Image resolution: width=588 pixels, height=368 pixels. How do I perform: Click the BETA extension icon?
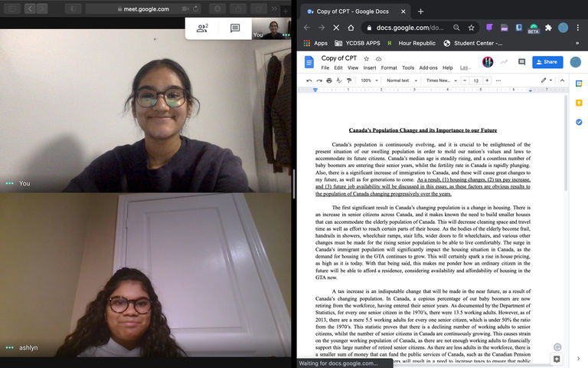pos(533,28)
